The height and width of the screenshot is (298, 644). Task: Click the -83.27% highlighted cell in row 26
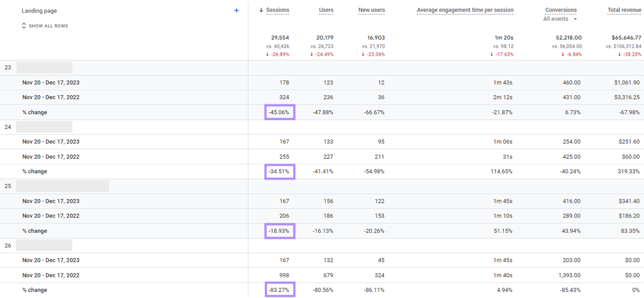pyautogui.click(x=280, y=290)
